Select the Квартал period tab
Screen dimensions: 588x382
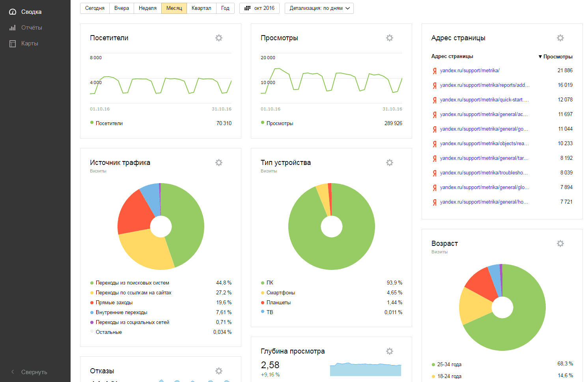pos(201,8)
